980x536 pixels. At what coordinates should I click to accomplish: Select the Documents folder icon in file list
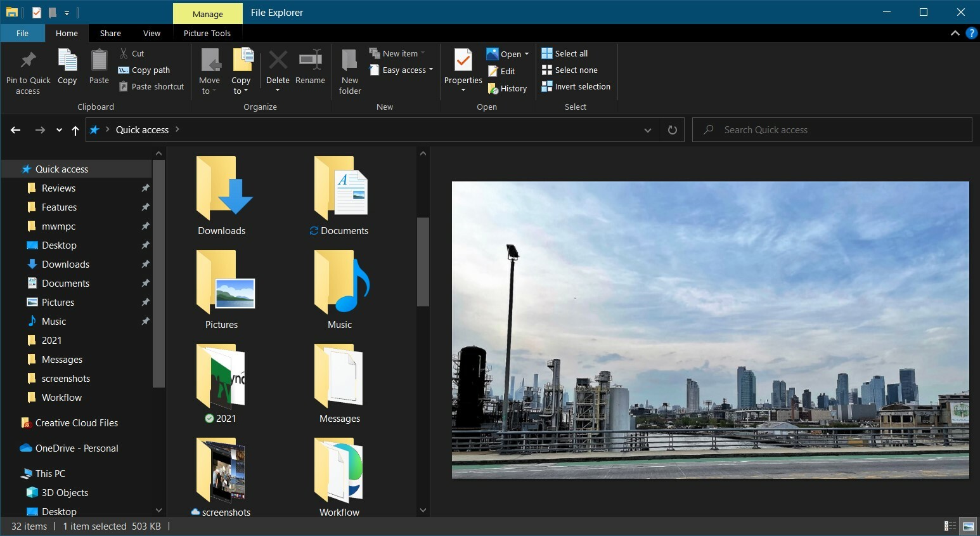pyautogui.click(x=340, y=188)
